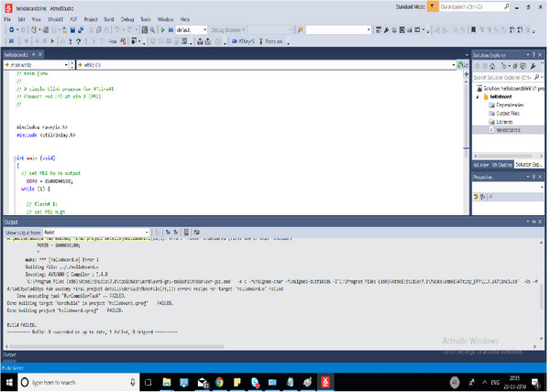The height and width of the screenshot is (392, 550).
Task: Select the Solution Explorer bottom tab
Action: coord(529,165)
